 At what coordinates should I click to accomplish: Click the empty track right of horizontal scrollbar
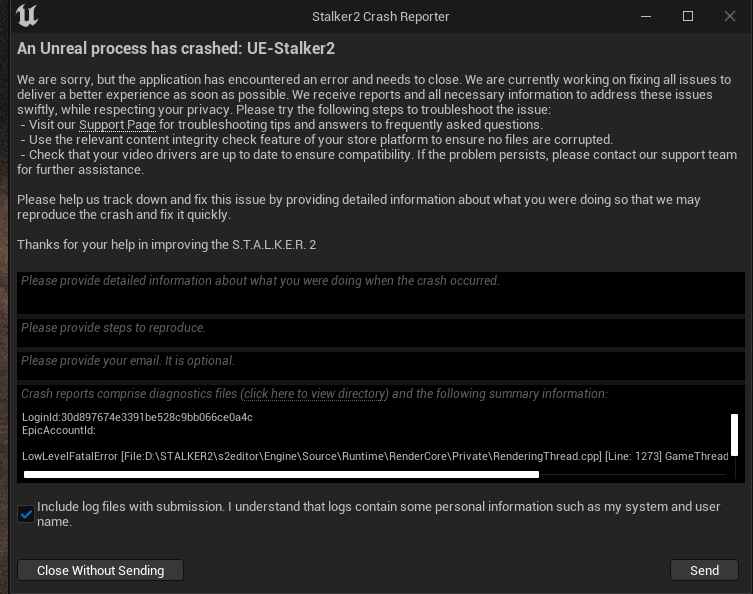(632, 474)
